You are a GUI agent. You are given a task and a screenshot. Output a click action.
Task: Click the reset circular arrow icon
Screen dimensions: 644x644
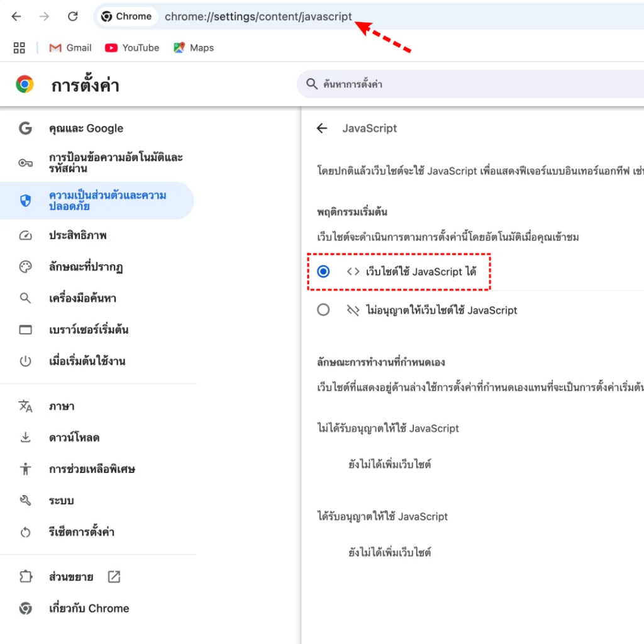25,532
